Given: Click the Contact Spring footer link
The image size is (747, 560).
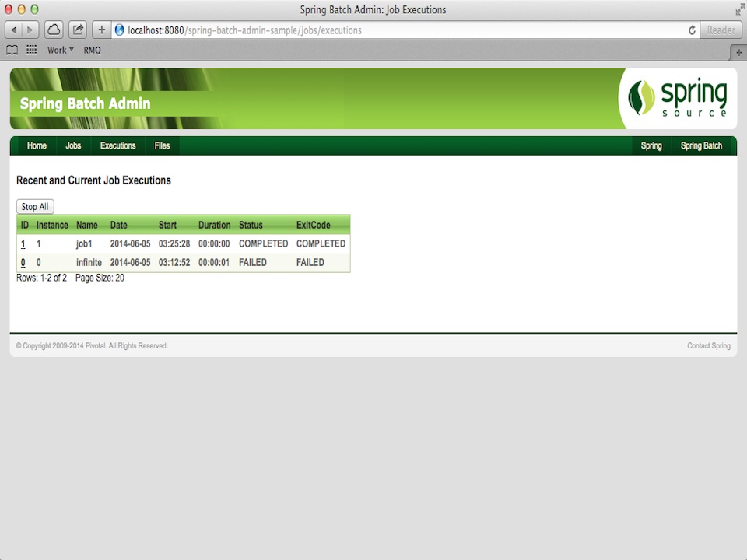Looking at the screenshot, I should pos(708,346).
